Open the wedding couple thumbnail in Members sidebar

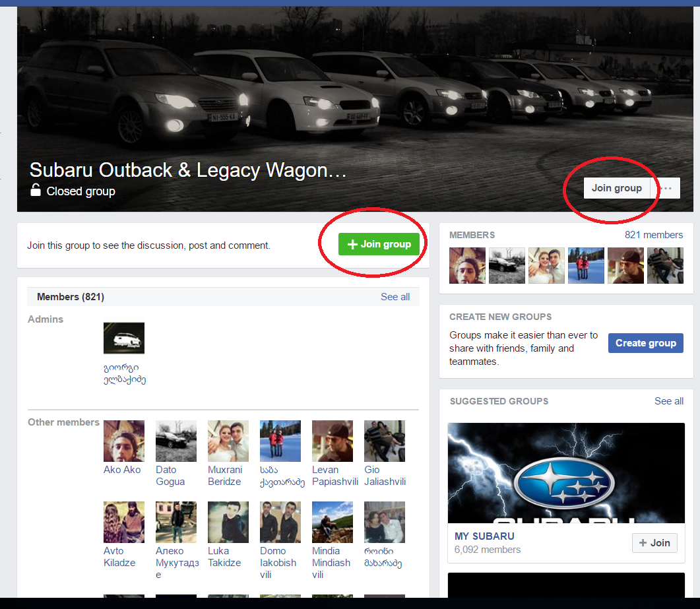546,266
